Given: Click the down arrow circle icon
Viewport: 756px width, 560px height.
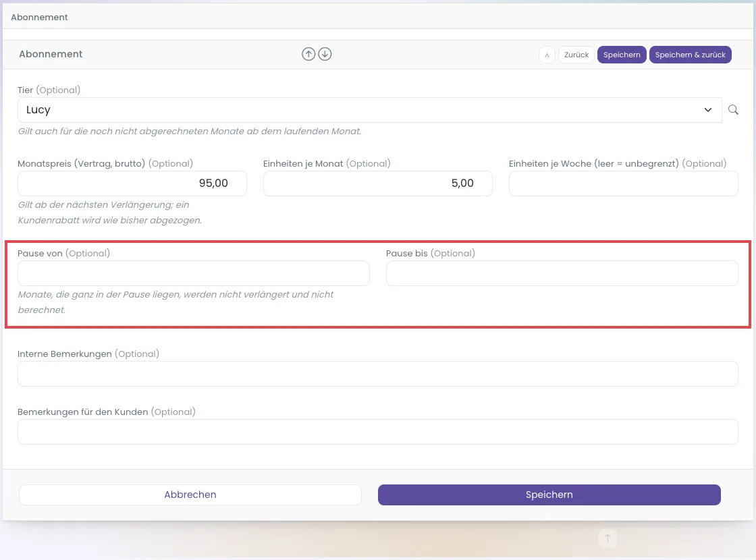Looking at the screenshot, I should coord(325,54).
